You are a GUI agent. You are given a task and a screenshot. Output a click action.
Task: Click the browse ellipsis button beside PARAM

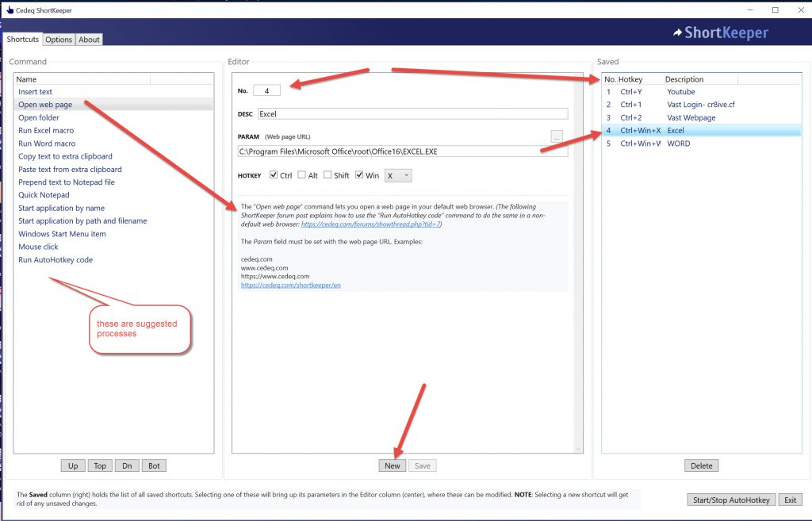557,137
